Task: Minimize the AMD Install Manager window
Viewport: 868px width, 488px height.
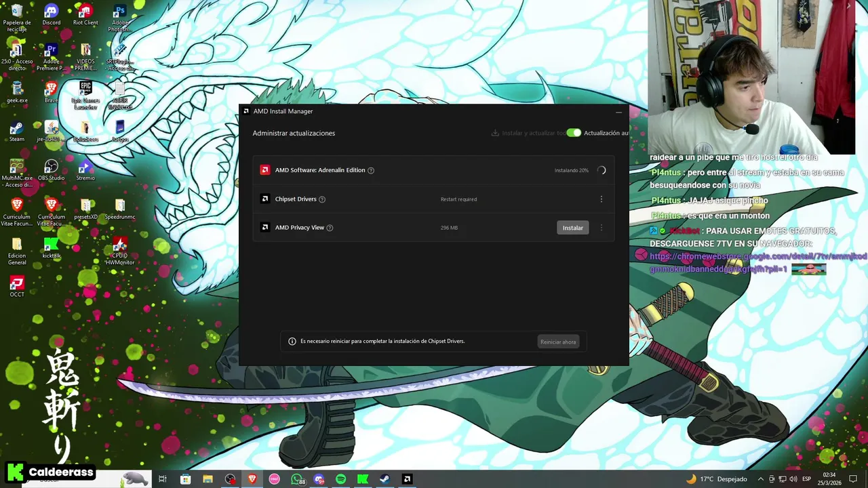Action: point(618,111)
